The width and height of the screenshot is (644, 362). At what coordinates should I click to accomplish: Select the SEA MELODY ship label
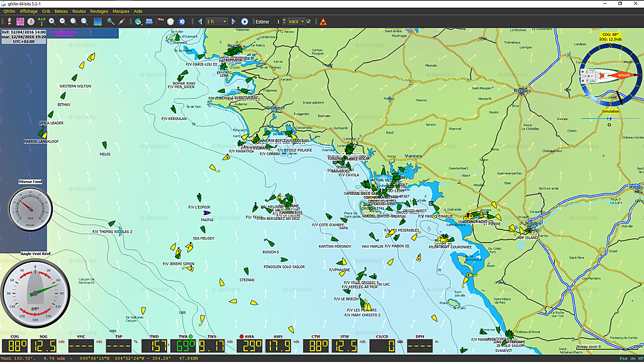coord(204,238)
